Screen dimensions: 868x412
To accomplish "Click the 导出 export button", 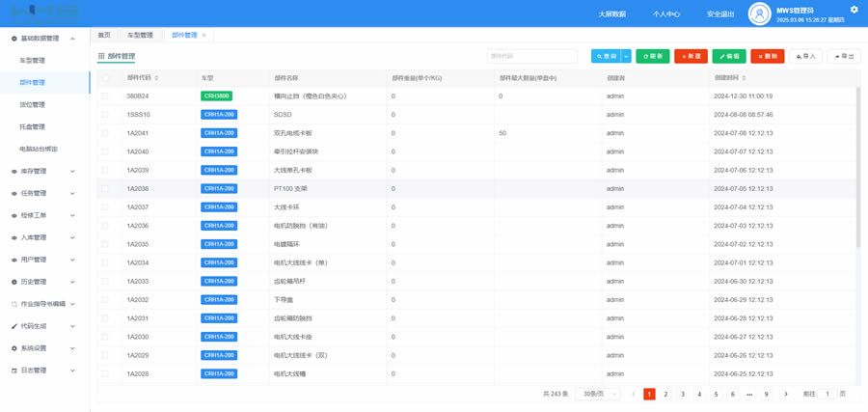I will tap(844, 56).
